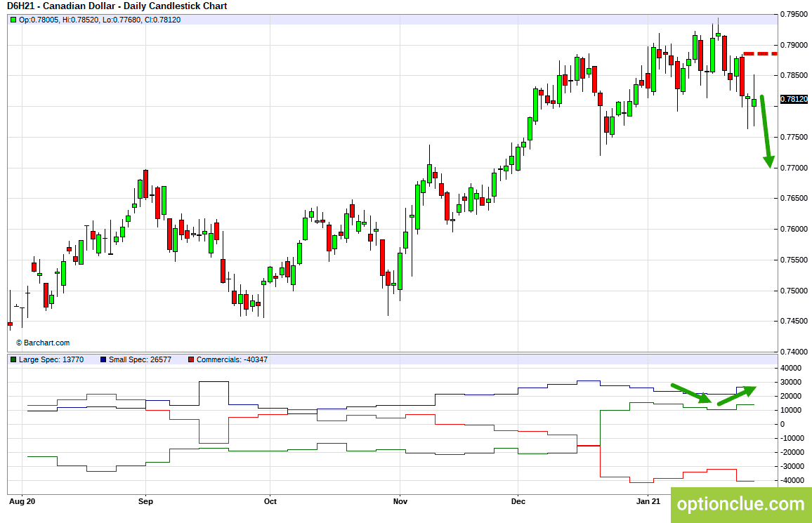The height and width of the screenshot is (523, 812).
Task: Select the Nov label on the time axis
Action: [400, 501]
